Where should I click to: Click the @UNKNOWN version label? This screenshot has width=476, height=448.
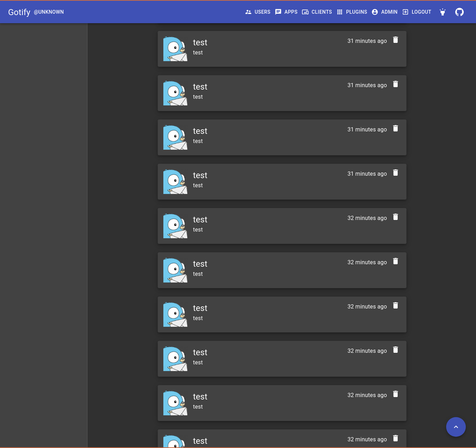click(x=49, y=12)
